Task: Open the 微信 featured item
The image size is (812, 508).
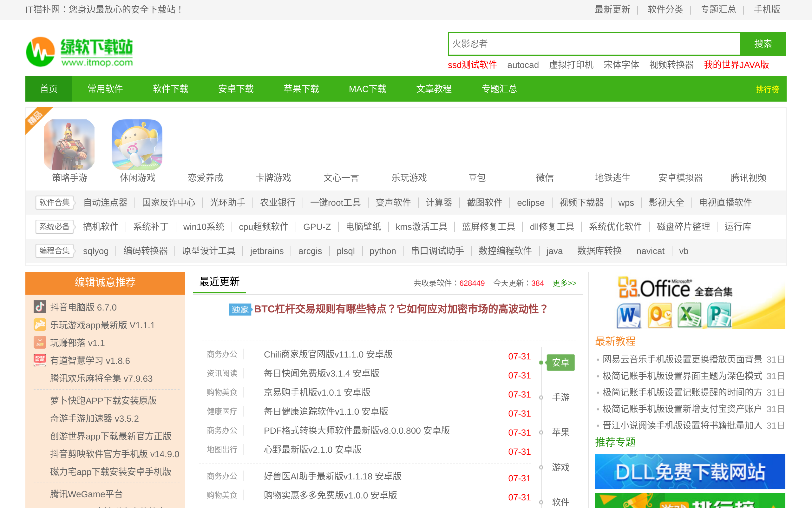Action: point(545,178)
